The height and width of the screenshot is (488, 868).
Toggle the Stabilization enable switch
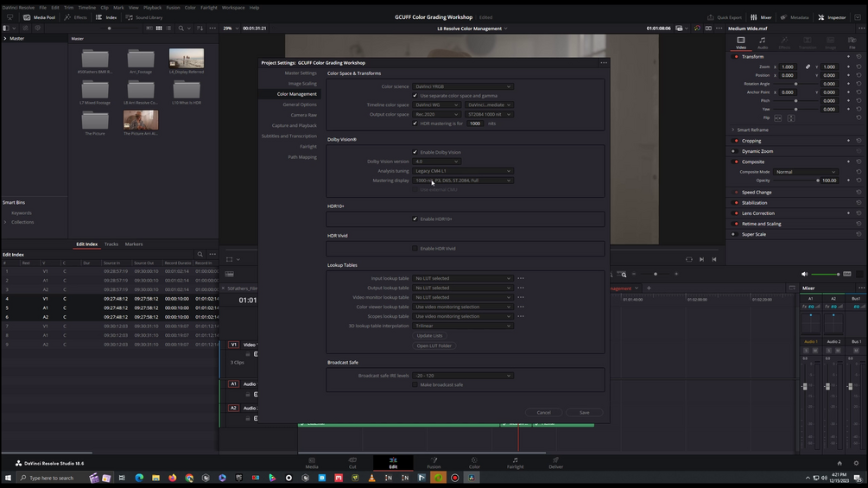point(736,202)
